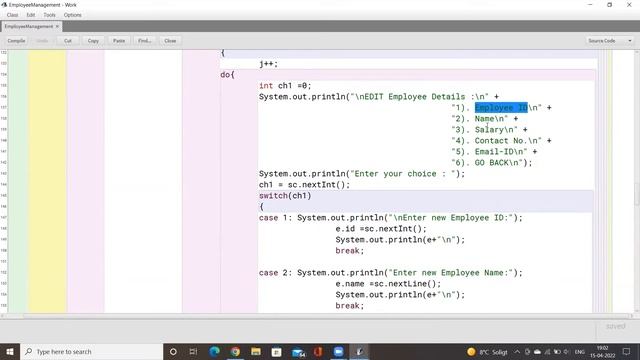Close the EmployeeManagement tab with its x
The height and width of the screenshot is (360, 640).
pyautogui.click(x=57, y=27)
